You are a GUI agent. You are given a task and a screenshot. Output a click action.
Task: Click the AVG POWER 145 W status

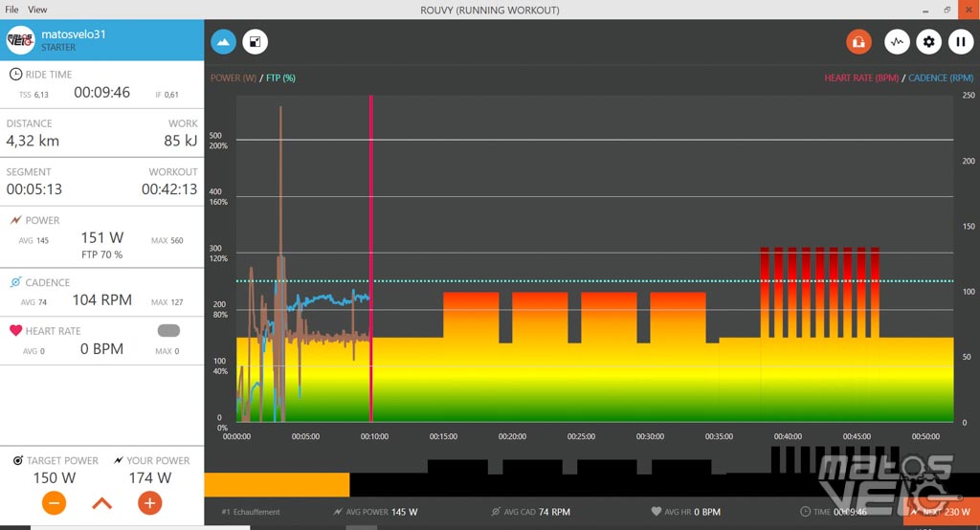tap(375, 512)
